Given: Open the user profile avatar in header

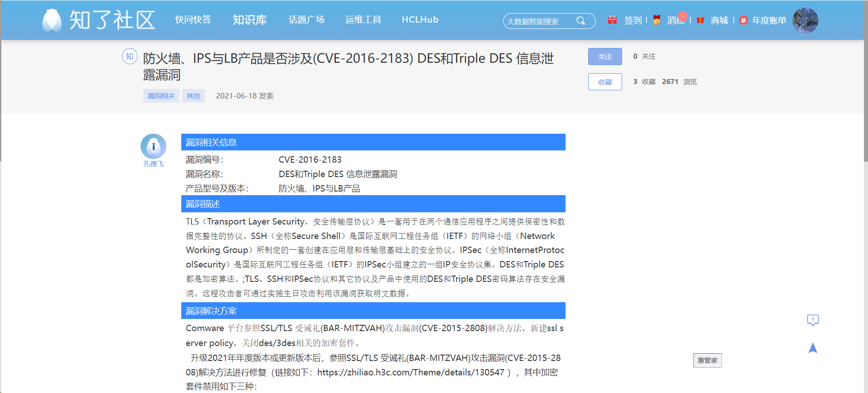Looking at the screenshot, I should (x=805, y=20).
